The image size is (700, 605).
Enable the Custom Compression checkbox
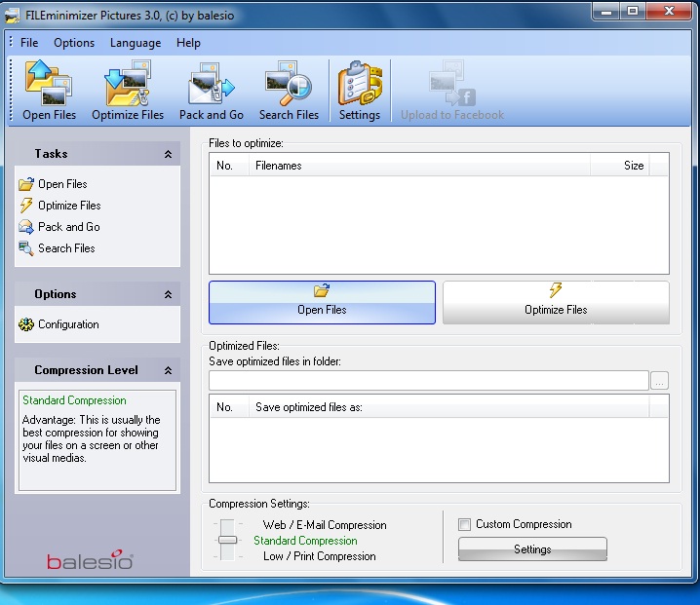[x=465, y=524]
